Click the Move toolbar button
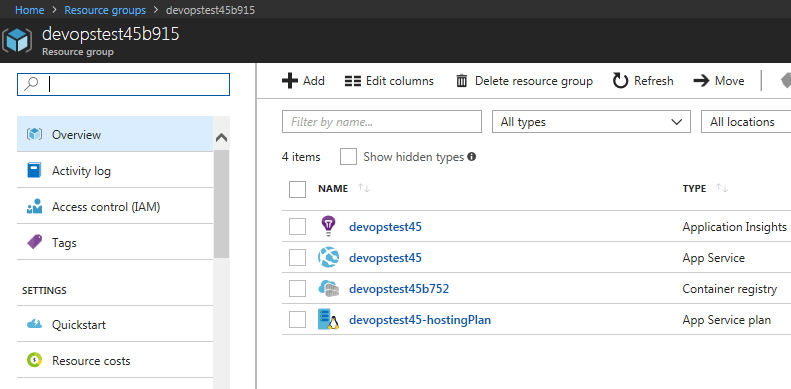The image size is (791, 389). point(719,81)
